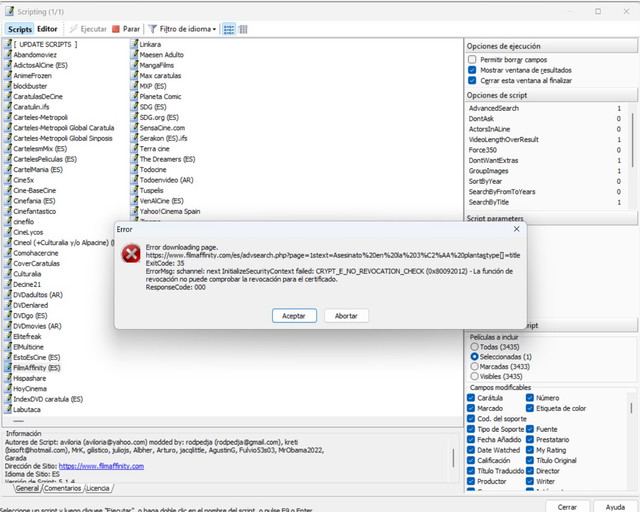Click script icon beside [ UPDATE SCRIPTS ]

[8, 44]
